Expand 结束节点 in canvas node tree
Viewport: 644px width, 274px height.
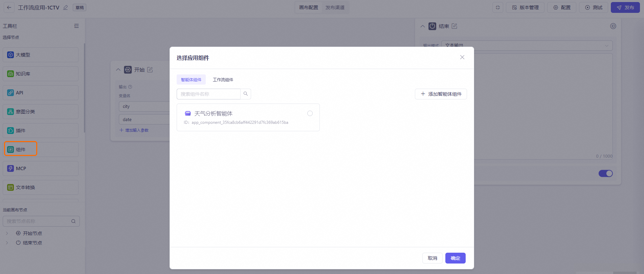tap(7, 243)
